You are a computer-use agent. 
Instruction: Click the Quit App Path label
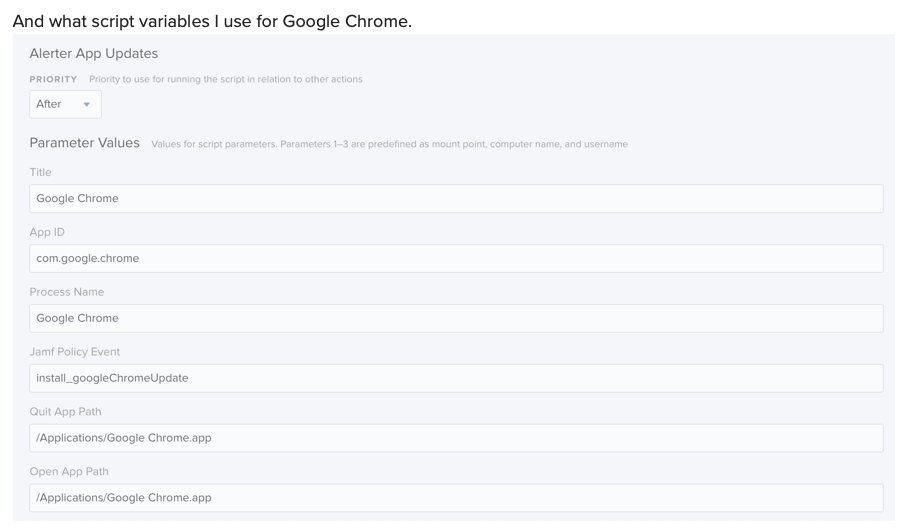(65, 412)
